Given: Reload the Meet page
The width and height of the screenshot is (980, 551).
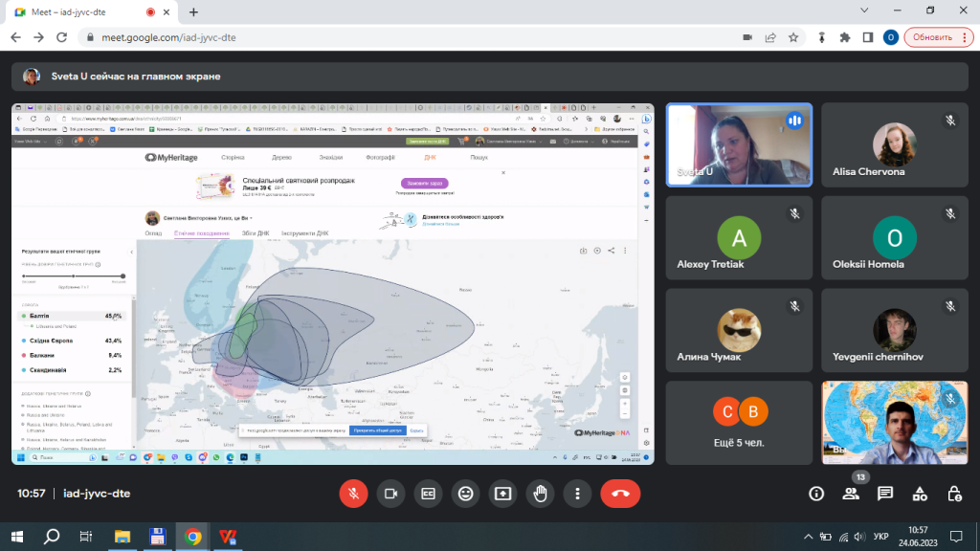Looking at the screenshot, I should point(62,37).
